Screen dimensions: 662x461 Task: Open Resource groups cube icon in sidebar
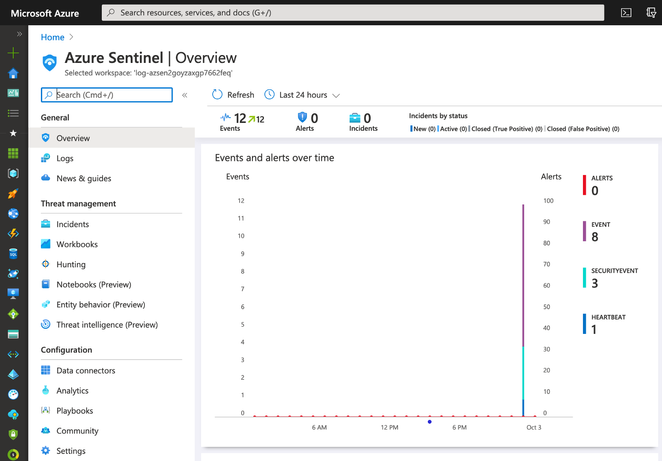[13, 173]
